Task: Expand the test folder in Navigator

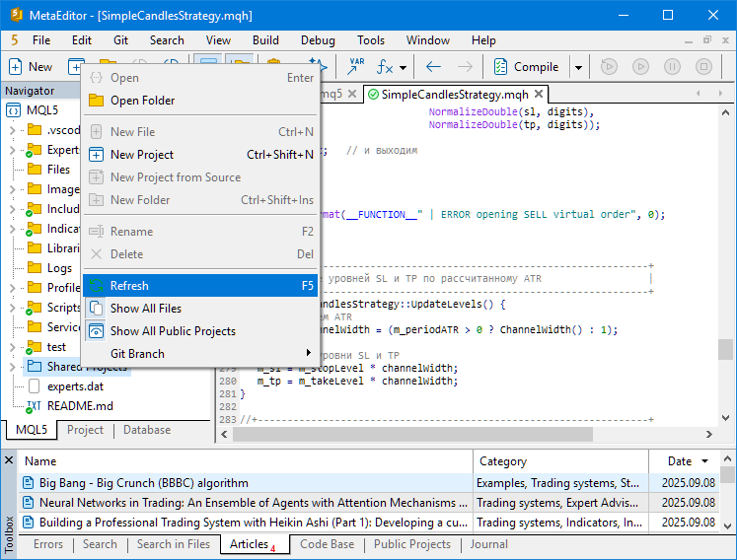Action: tap(12, 347)
